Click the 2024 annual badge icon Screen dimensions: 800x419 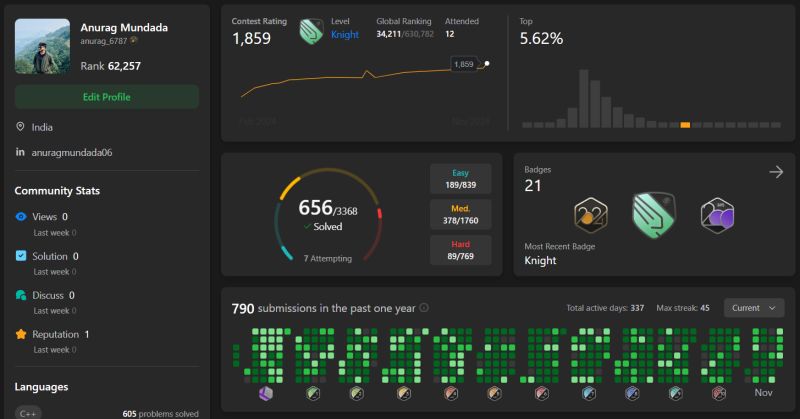pos(590,215)
